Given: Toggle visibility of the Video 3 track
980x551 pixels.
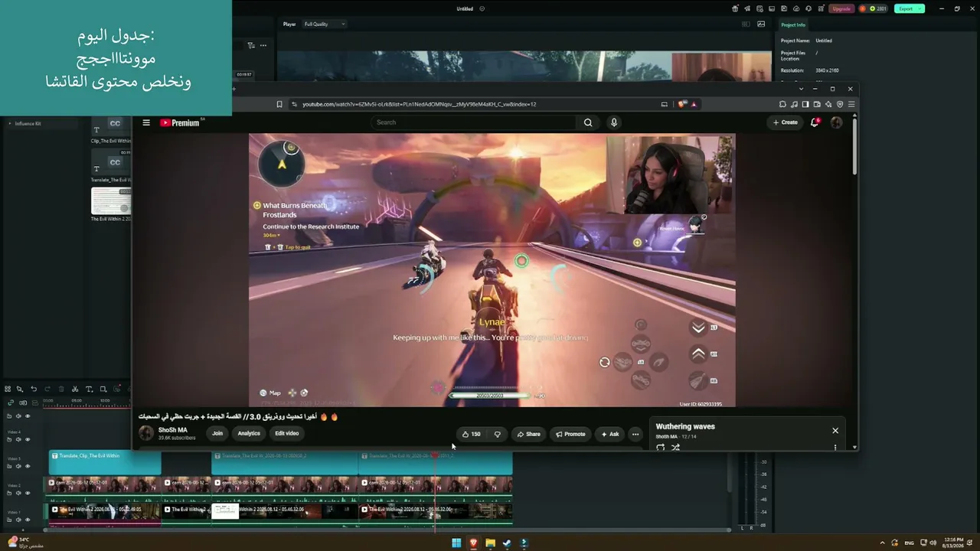Looking at the screenshot, I should (28, 466).
